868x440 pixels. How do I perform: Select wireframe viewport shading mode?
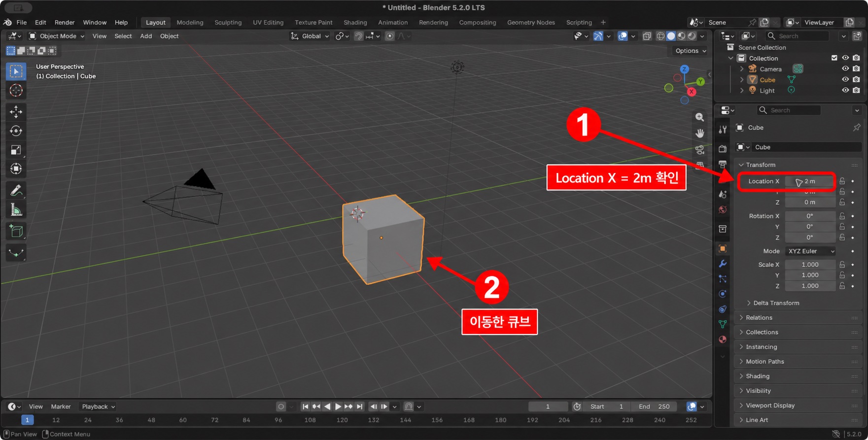click(660, 36)
